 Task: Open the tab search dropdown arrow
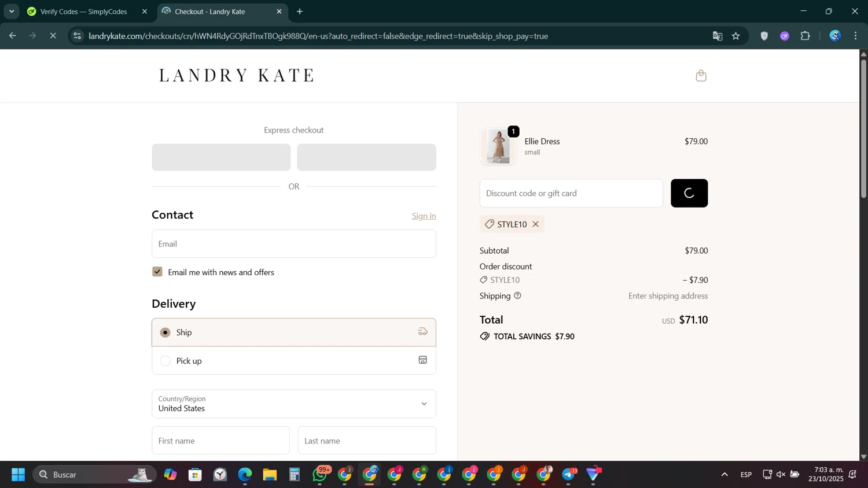(x=12, y=12)
